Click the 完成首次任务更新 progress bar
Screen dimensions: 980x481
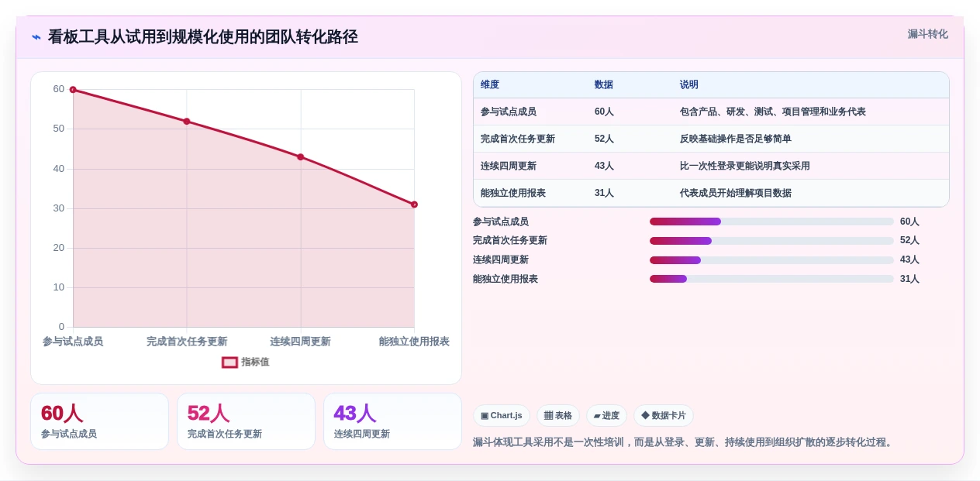(x=771, y=241)
